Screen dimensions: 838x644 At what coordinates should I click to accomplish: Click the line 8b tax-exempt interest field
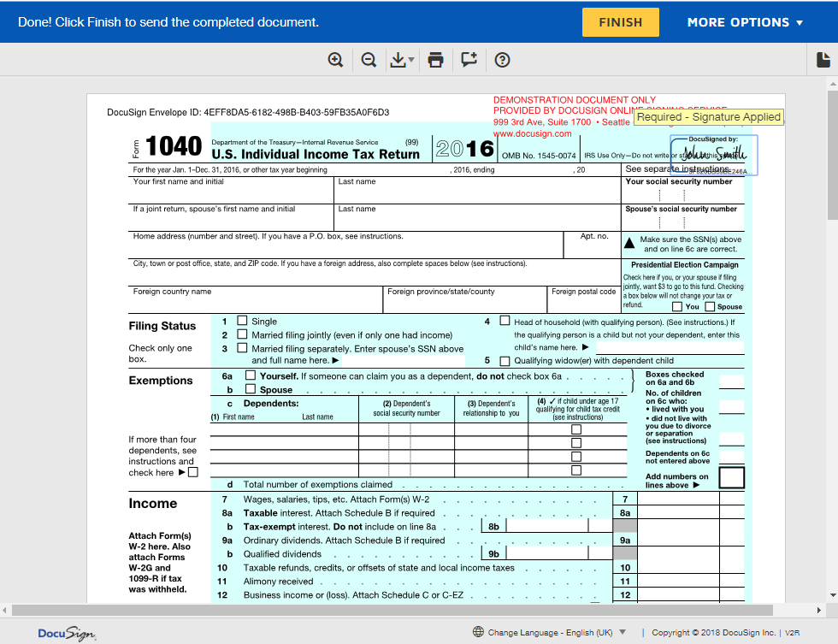(546, 527)
